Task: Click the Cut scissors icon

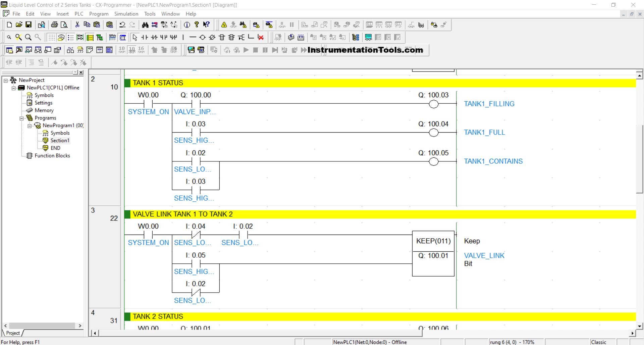Action: (x=77, y=24)
